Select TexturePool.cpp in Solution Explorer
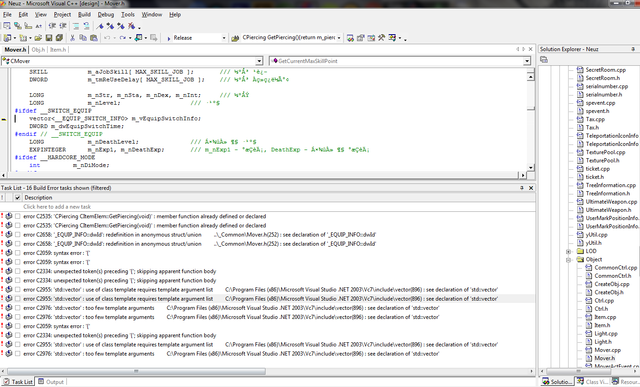Image resolution: width=640 pixels, height=387 pixels. tap(605, 152)
